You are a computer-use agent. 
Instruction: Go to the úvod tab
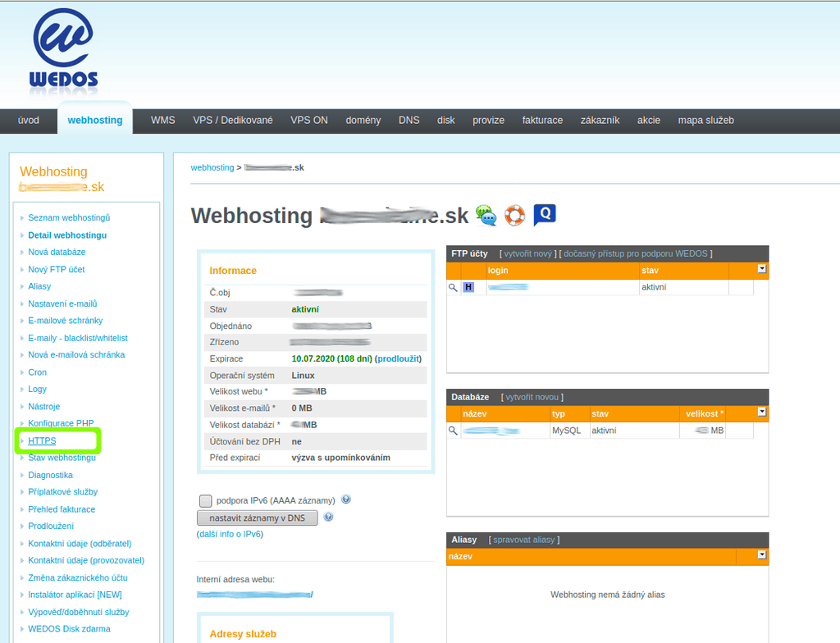pos(29,121)
